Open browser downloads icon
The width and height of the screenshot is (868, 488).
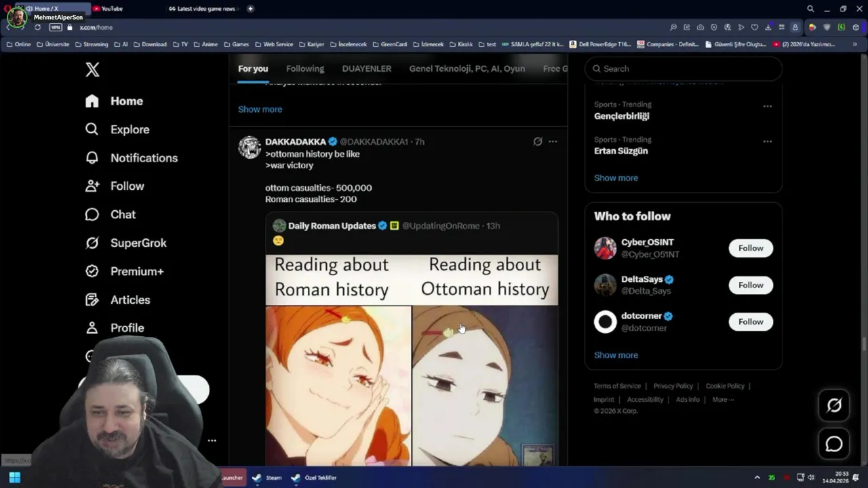tap(768, 27)
